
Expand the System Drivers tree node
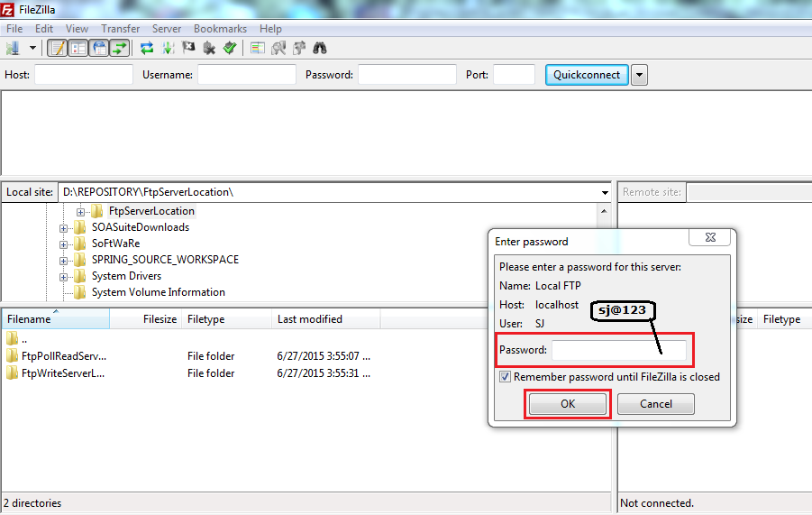tap(63, 277)
